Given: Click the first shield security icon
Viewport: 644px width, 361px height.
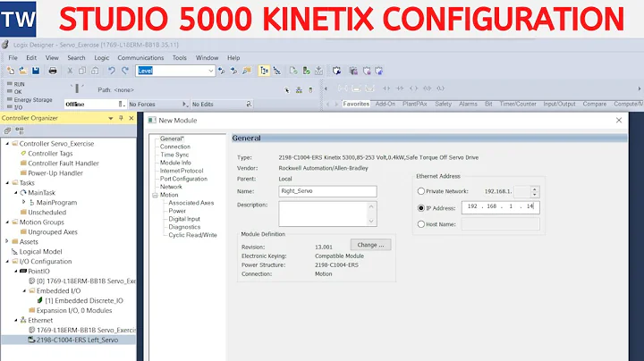Looking at the screenshot, I should 337,71.
